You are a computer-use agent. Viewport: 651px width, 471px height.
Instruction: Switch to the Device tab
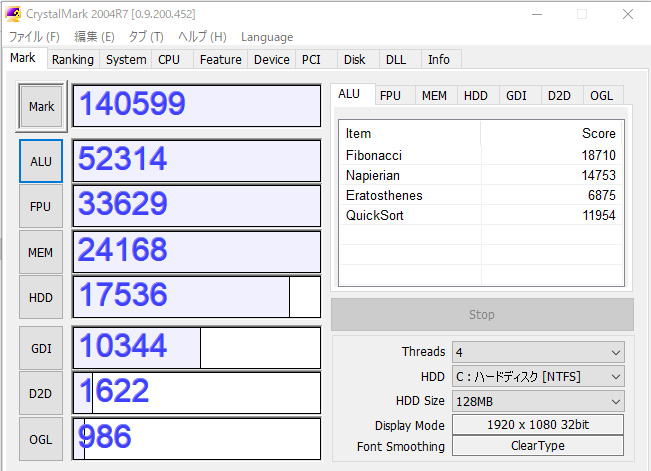(272, 59)
